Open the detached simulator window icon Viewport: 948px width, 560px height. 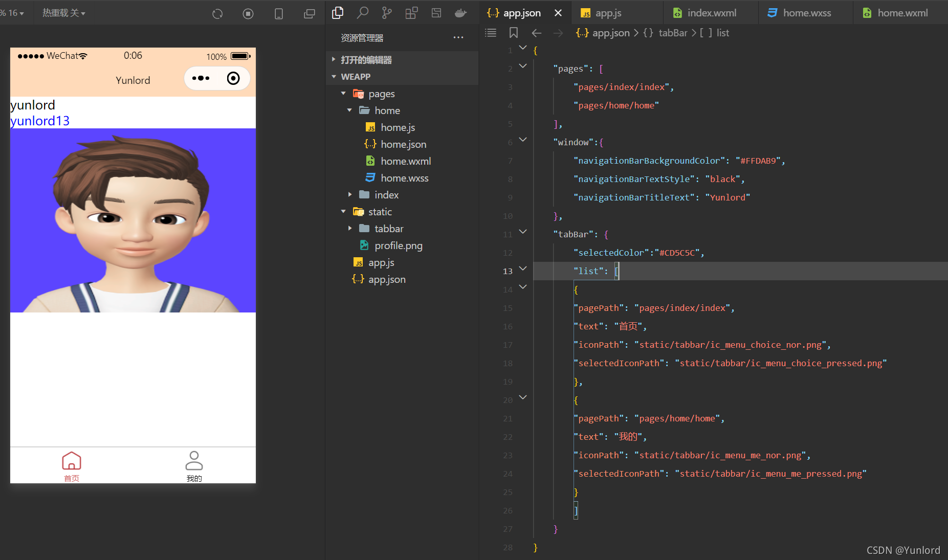point(310,14)
